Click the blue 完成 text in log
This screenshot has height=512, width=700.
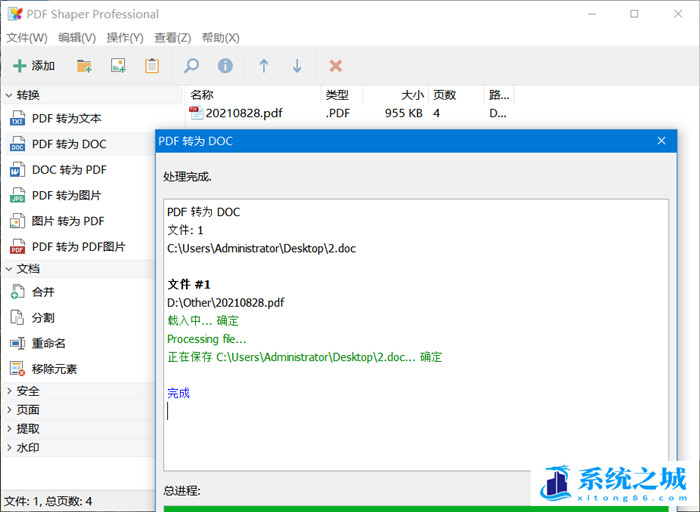click(179, 393)
